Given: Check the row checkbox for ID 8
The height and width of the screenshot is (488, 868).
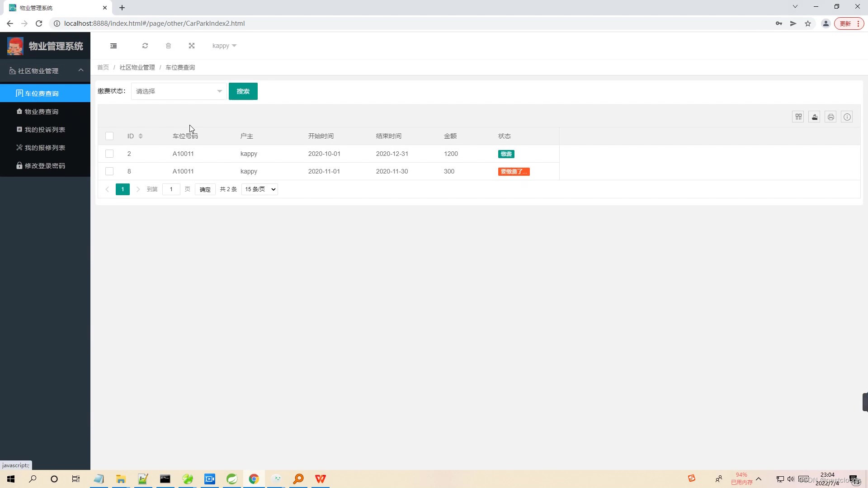Looking at the screenshot, I should pos(109,171).
